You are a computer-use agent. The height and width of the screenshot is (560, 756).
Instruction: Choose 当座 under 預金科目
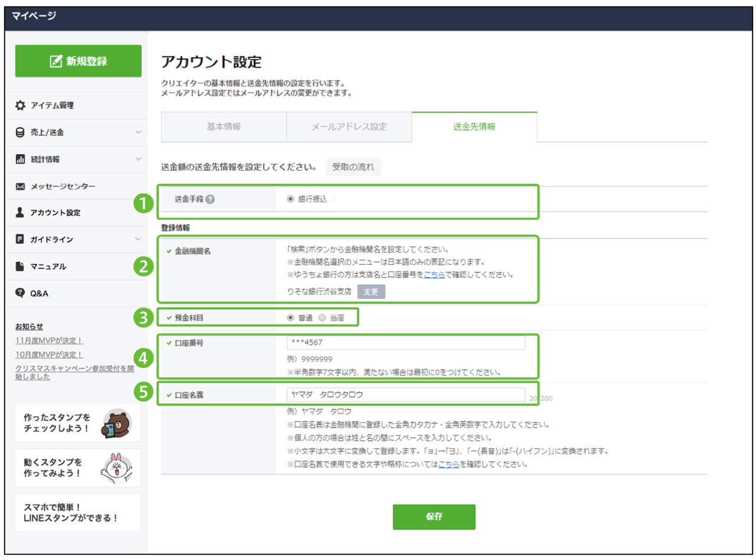pyautogui.click(x=322, y=316)
